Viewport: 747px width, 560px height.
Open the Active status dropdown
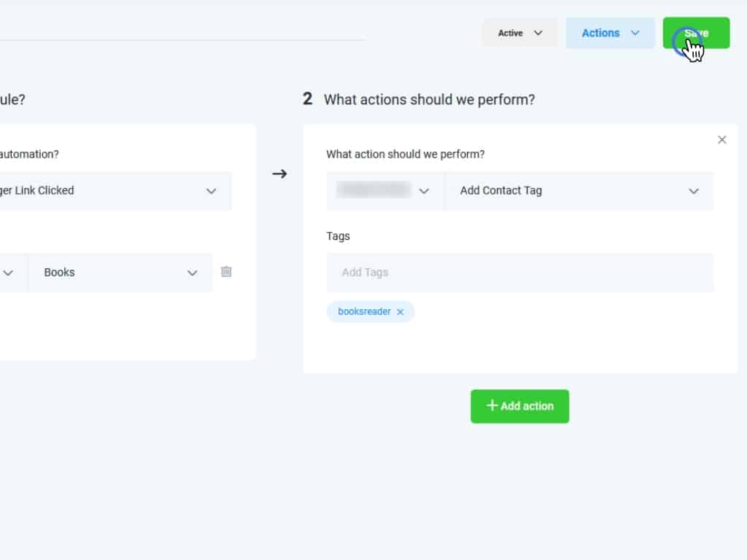click(x=520, y=33)
